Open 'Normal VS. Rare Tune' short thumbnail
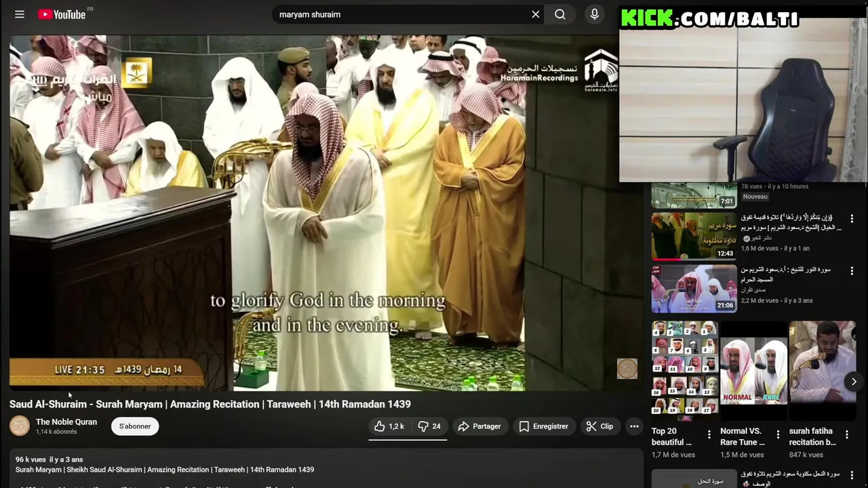Screen dimensions: 868x488 click(x=753, y=369)
